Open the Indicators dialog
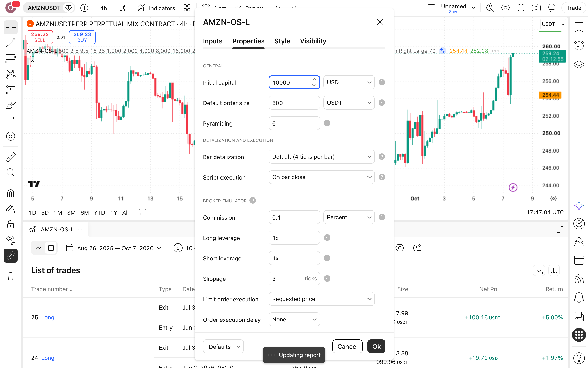The height and width of the screenshot is (368, 588). (x=156, y=8)
